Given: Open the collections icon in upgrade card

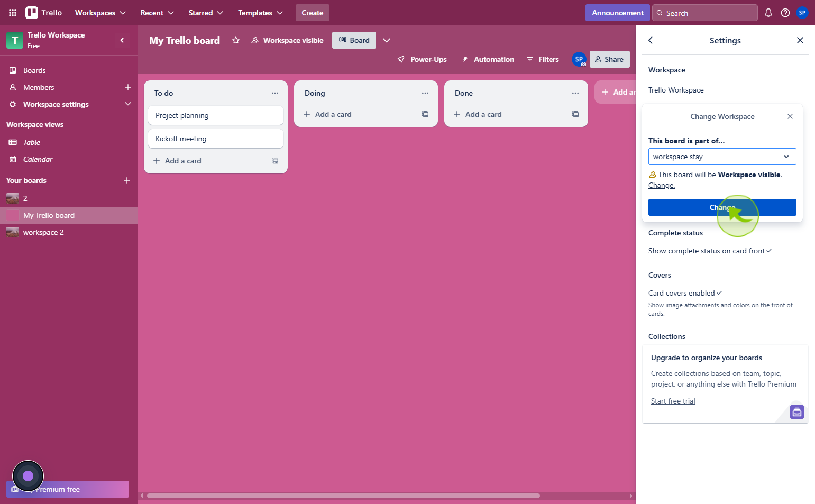Looking at the screenshot, I should (x=797, y=412).
